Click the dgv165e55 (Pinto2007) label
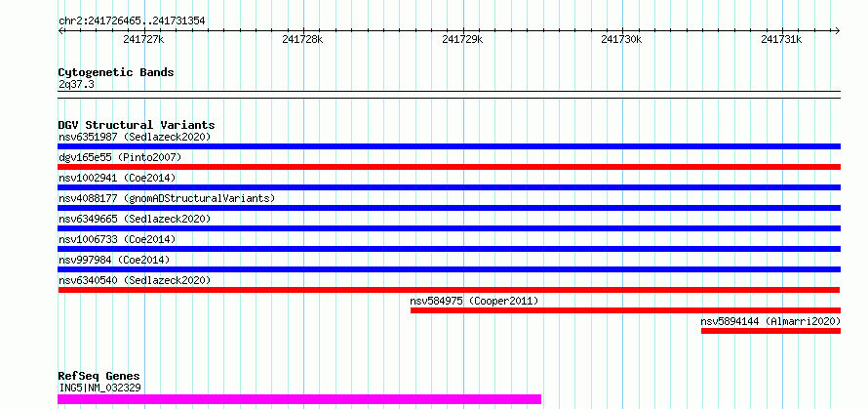 [120, 157]
